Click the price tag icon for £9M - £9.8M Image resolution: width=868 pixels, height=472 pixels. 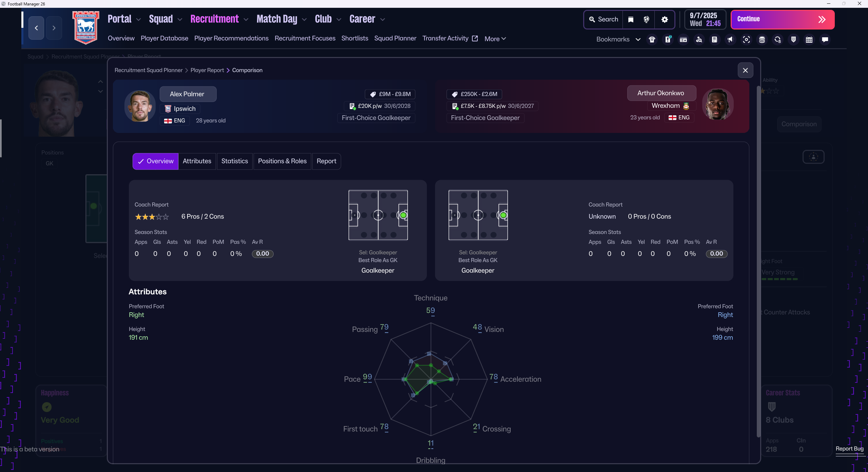coord(373,94)
